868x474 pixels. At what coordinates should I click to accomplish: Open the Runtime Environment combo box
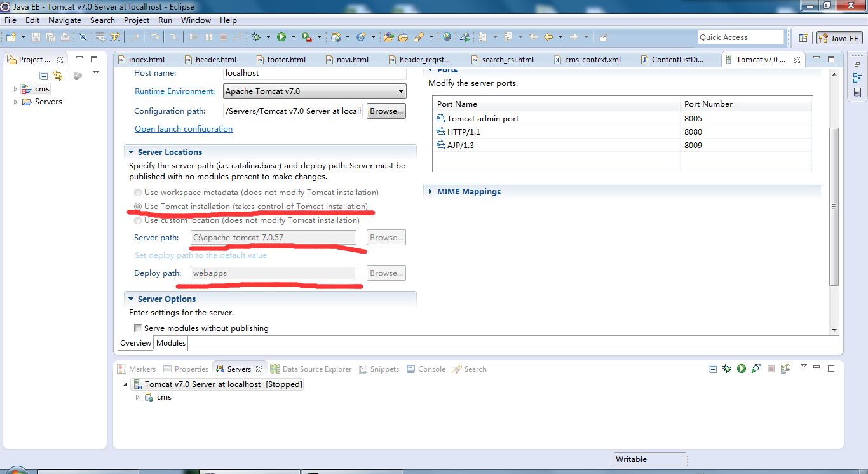[x=315, y=91]
